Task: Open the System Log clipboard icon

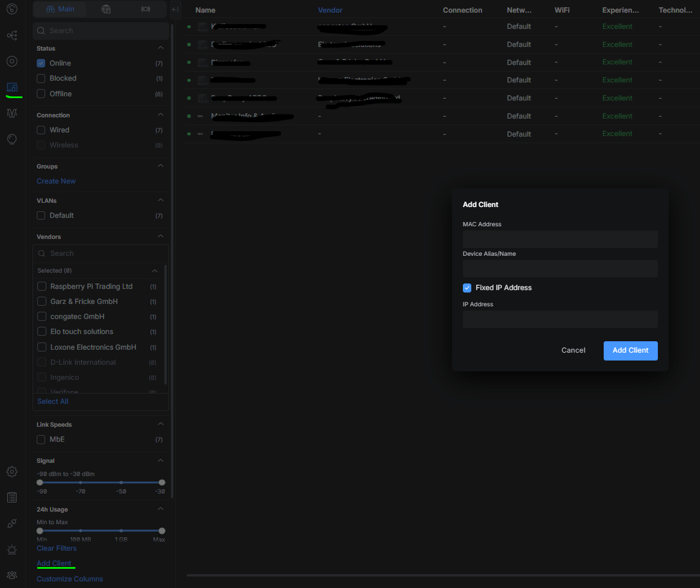Action: [x=11, y=497]
